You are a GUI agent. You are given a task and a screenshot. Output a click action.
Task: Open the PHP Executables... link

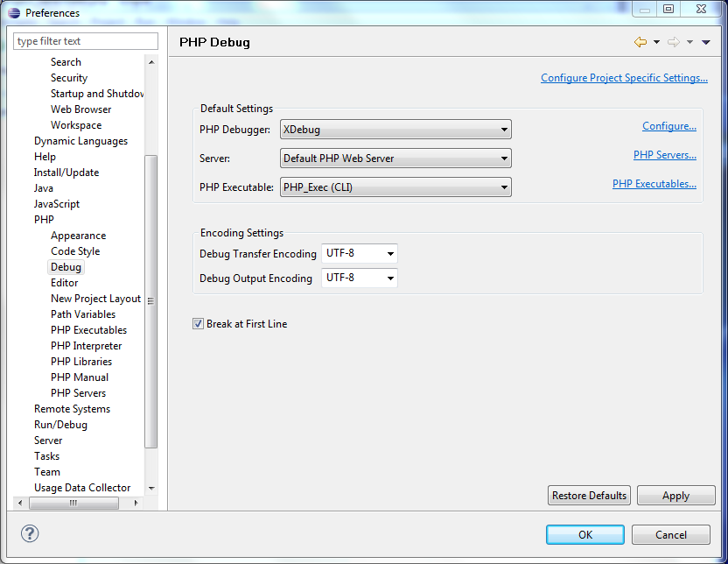pos(654,184)
